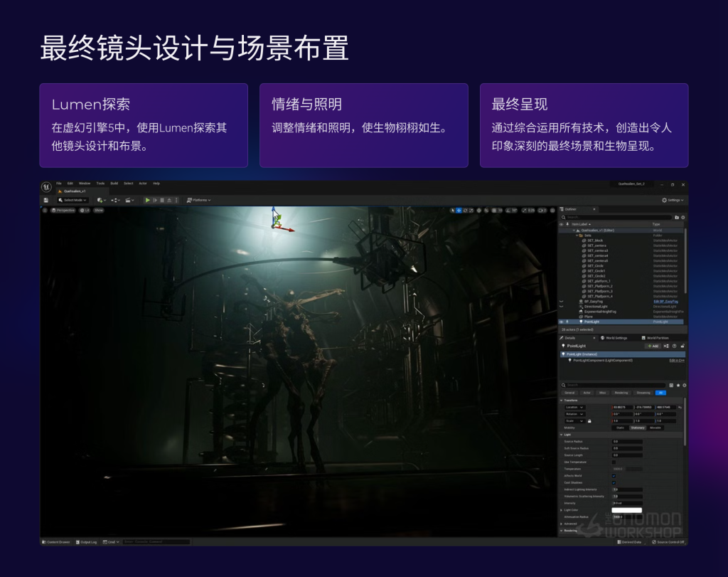Click the Show viewport button
Image resolution: width=728 pixels, height=577 pixels.
(99, 211)
